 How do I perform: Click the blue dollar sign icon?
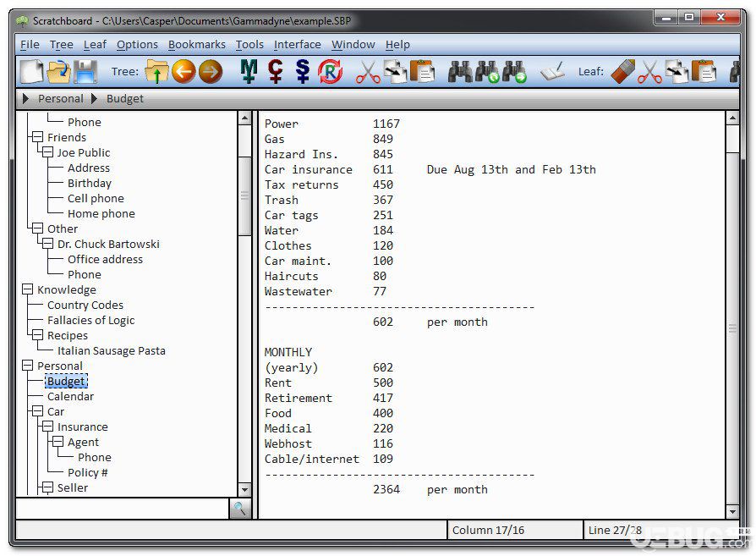tap(303, 71)
